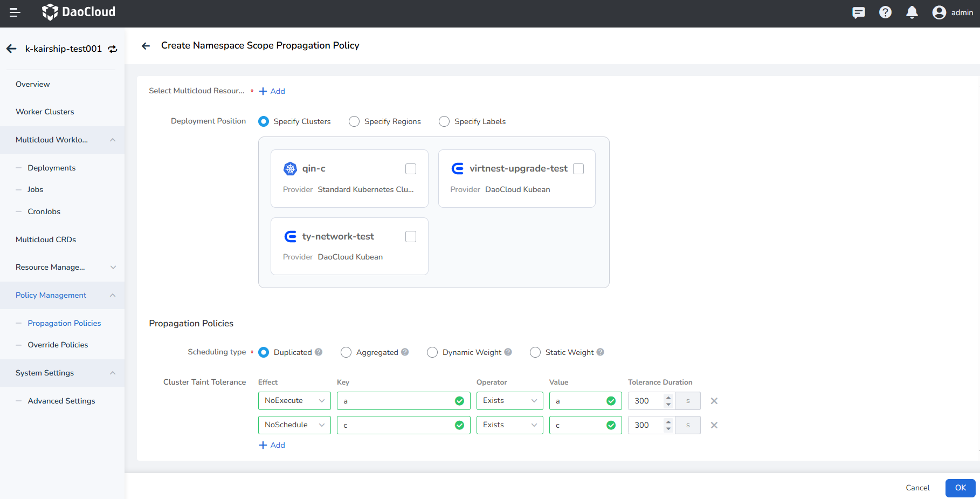Screen dimensions: 980x499
Task: Add a new cluster taint tolerance row
Action: point(272,445)
